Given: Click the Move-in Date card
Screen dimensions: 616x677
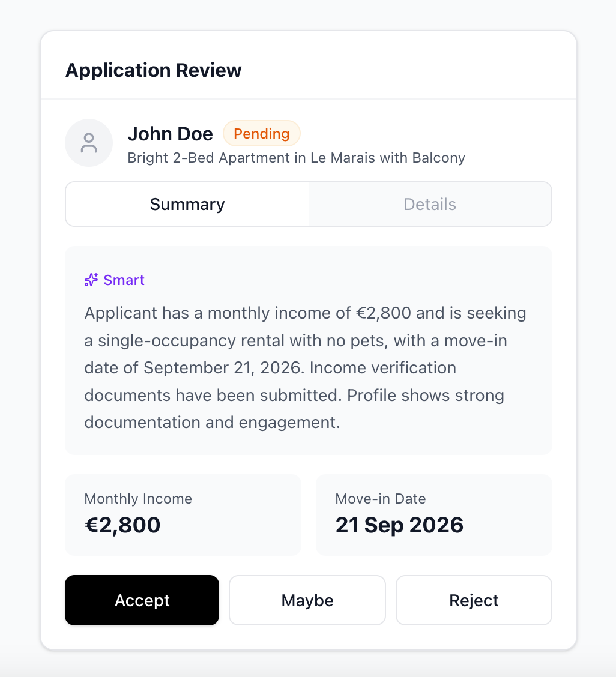Looking at the screenshot, I should pyautogui.click(x=433, y=514).
